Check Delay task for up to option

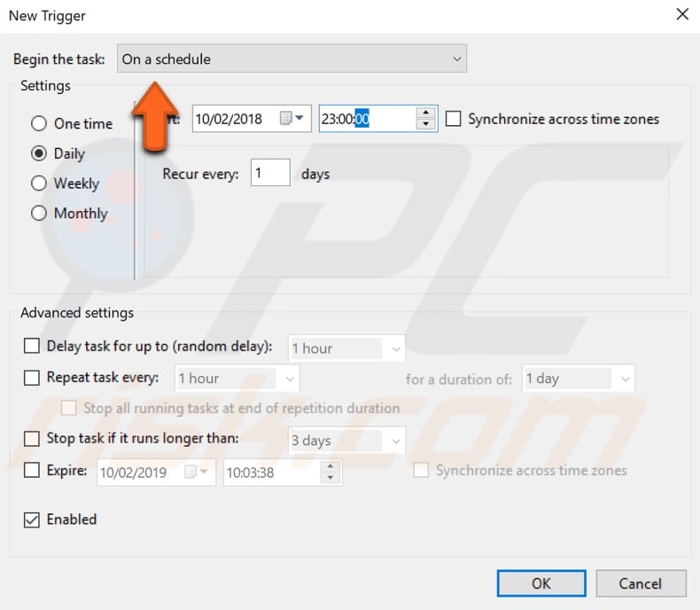coord(32,346)
